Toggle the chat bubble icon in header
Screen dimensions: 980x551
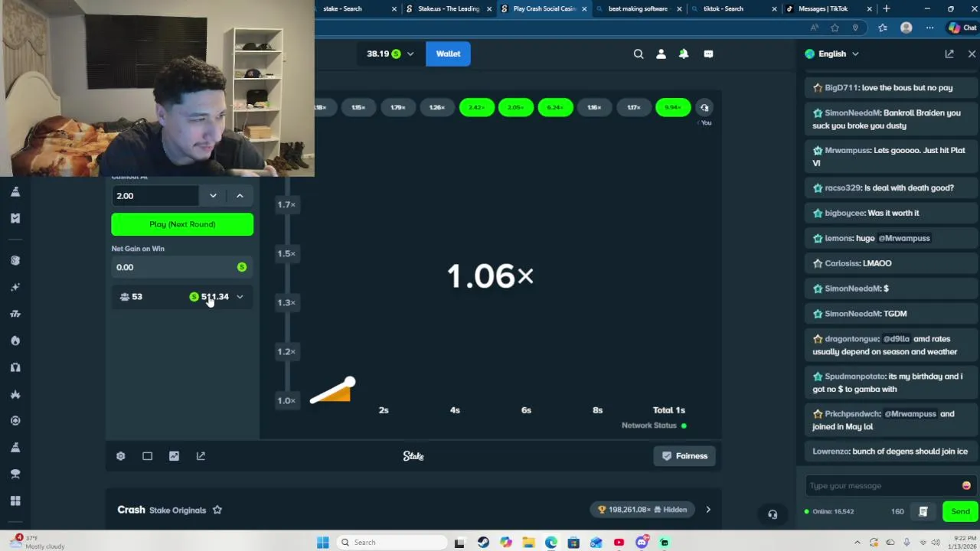click(708, 54)
